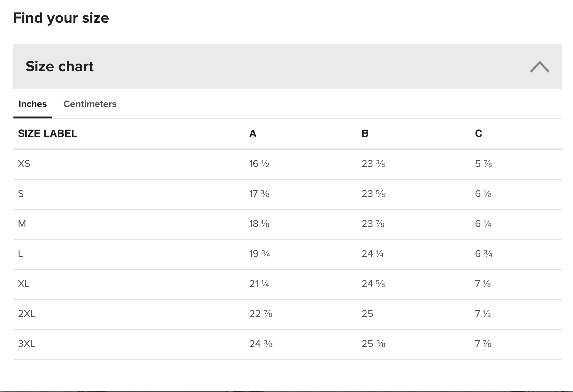Click column header B
The height and width of the screenshot is (392, 573).
click(x=365, y=133)
